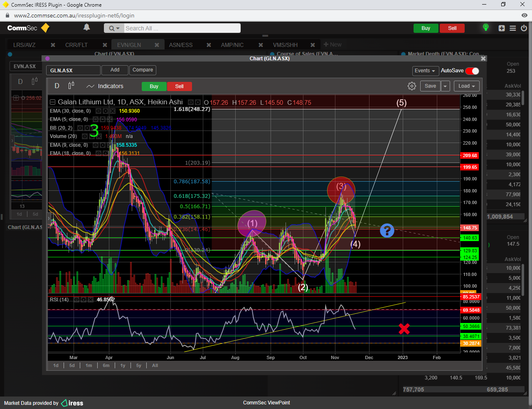This screenshot has height=409, width=532.
Task: Open settings for EMA (30, close, 0)
Action: (106, 111)
